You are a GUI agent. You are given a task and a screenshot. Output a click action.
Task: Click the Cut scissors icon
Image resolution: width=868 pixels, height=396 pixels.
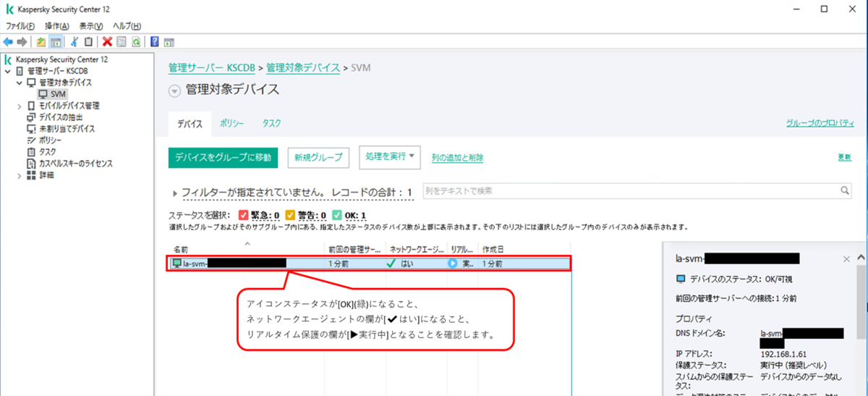pos(75,41)
